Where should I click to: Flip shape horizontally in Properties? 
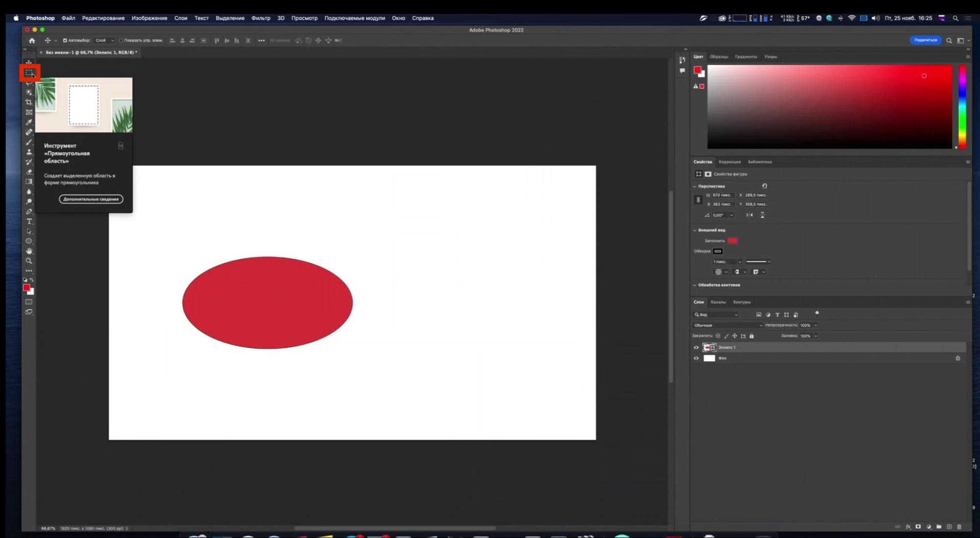pyautogui.click(x=749, y=215)
